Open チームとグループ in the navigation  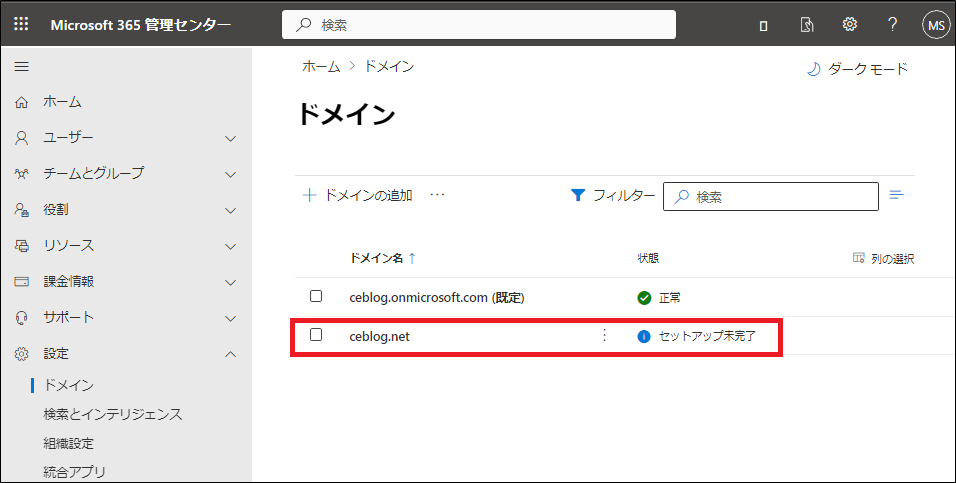[93, 173]
